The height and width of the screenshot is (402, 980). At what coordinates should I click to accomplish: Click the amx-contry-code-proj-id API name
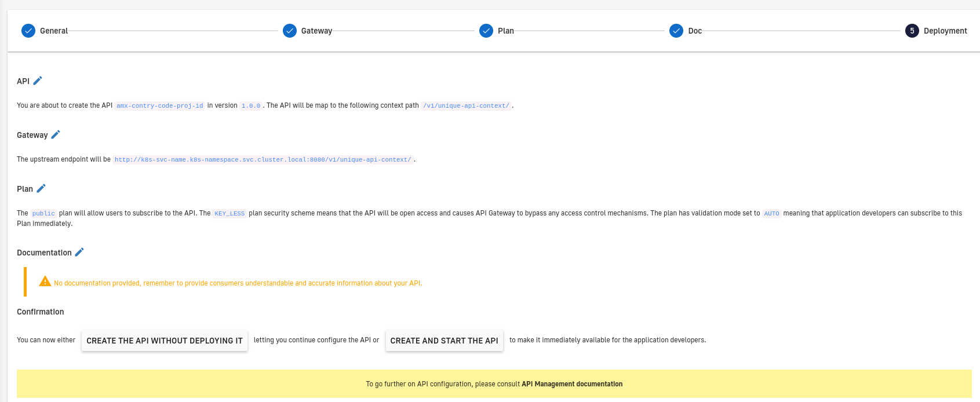coord(160,106)
